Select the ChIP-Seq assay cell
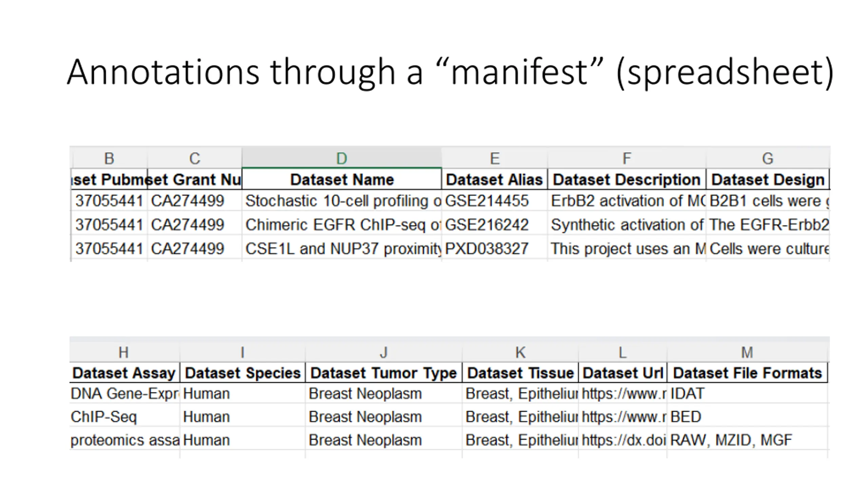Image resolution: width=868 pixels, height=488 pixels. (125, 416)
